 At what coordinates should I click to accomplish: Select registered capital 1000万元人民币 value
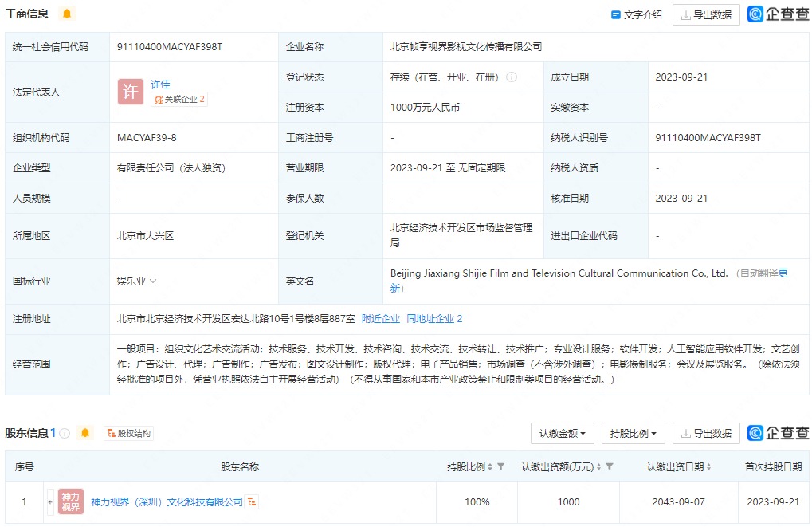(x=425, y=108)
